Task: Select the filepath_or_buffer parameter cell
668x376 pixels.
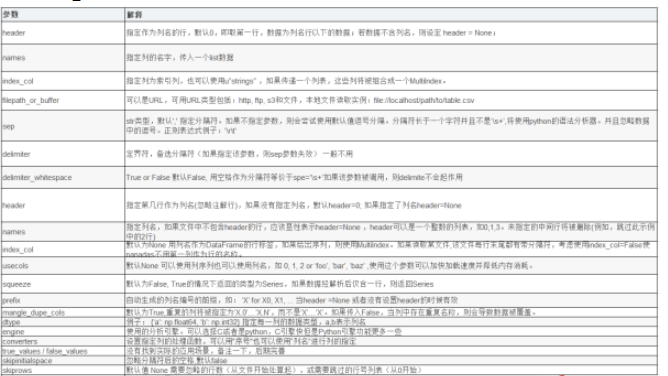Action: point(63,100)
